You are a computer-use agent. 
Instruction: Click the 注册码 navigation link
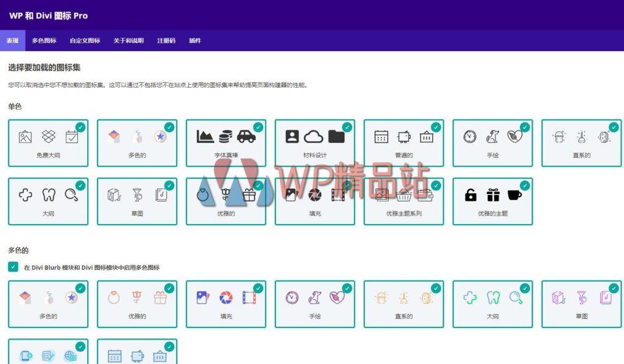(166, 41)
